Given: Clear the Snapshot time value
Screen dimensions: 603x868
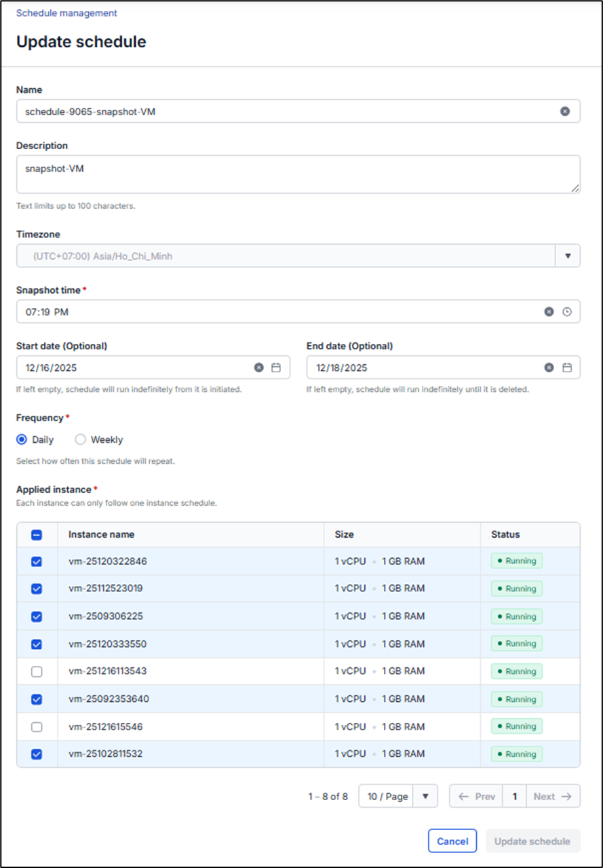Looking at the screenshot, I should (x=549, y=312).
